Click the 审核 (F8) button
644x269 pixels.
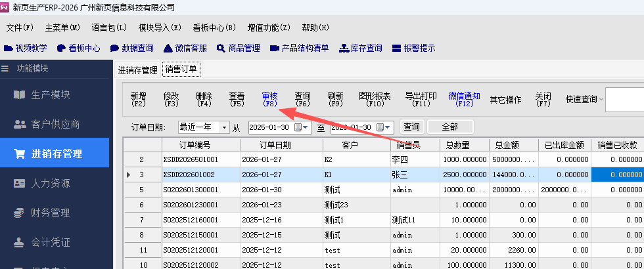click(x=269, y=99)
